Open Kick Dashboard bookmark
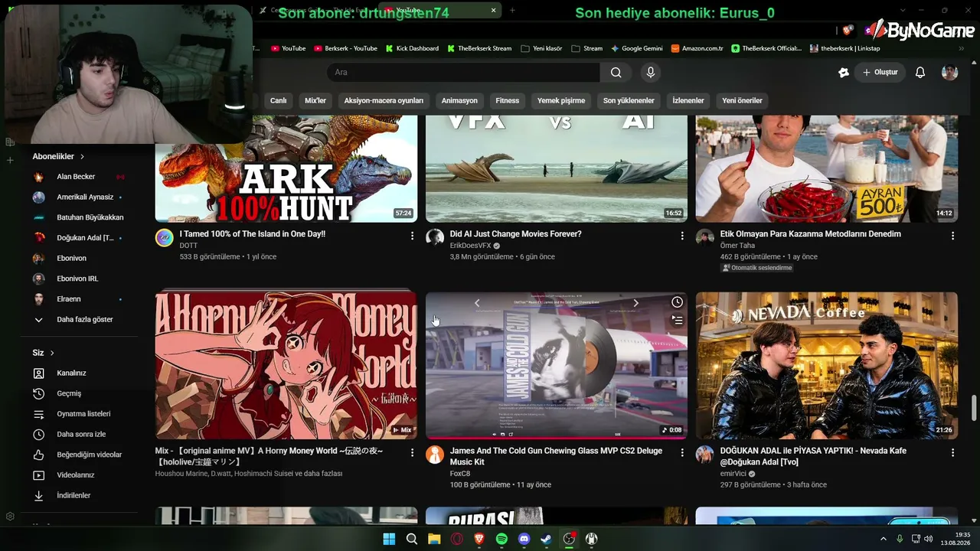Viewport: 980px width, 551px height. click(x=411, y=48)
